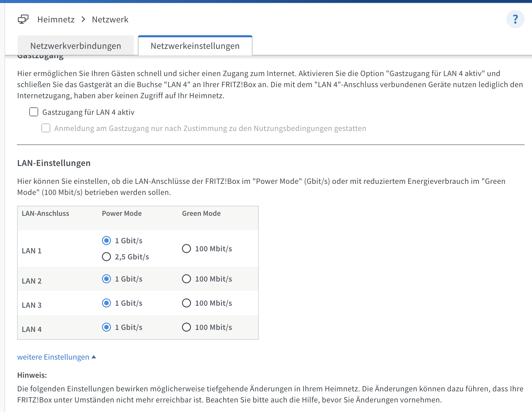Click the Power Mode column header

pos(122,213)
